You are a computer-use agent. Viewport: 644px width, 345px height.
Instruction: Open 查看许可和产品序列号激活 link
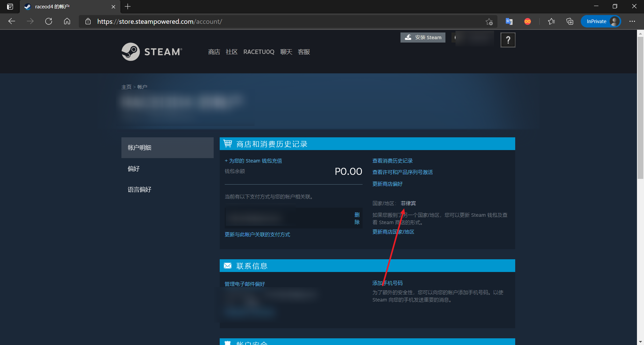tap(402, 172)
